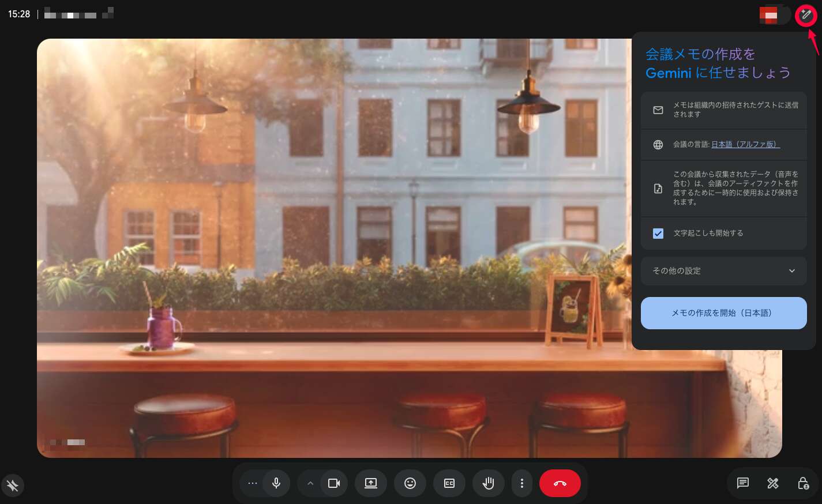Uncheck 文字起こしも開始する checkbox
The height and width of the screenshot is (504, 822).
pos(658,234)
